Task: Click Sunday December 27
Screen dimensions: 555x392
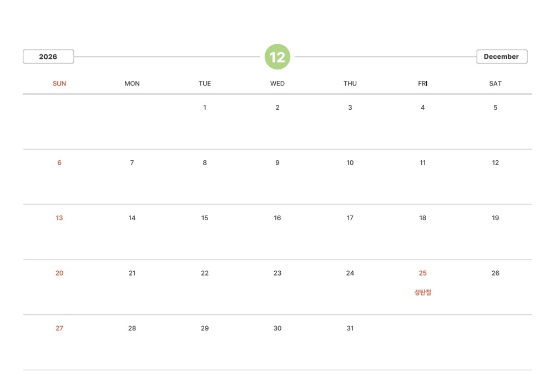Action: (59, 328)
